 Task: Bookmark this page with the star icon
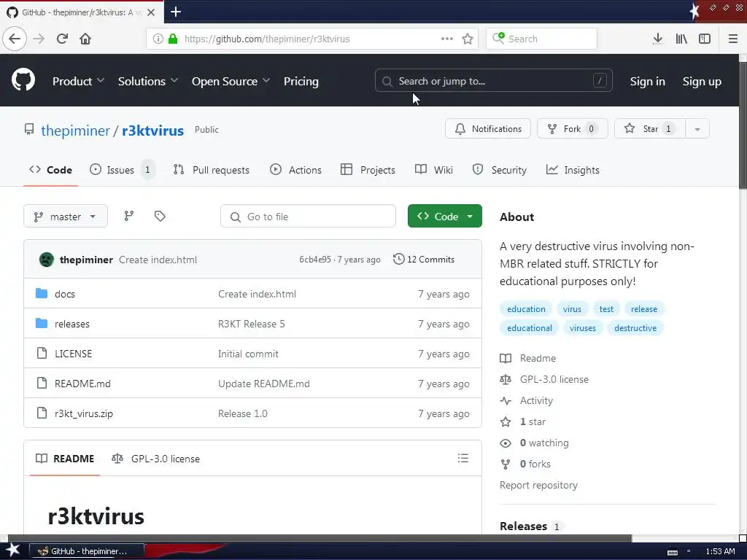[468, 39]
